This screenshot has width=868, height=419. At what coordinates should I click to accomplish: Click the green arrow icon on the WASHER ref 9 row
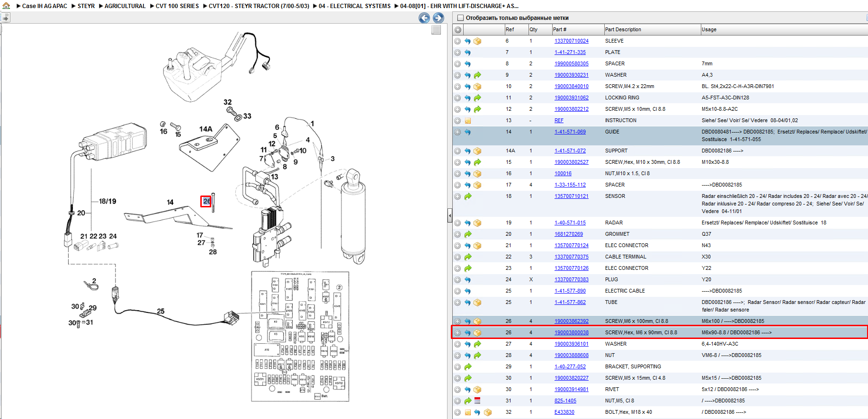coord(477,75)
